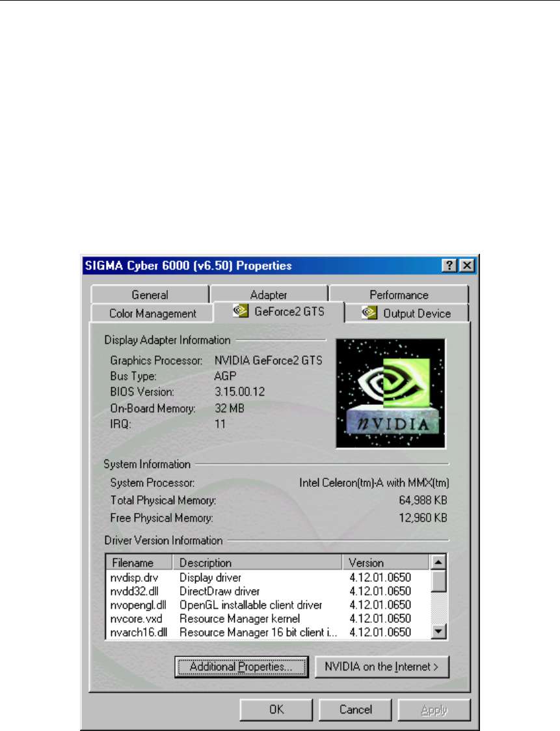Confirm with the OK button
The height and width of the screenshot is (731, 560).
276,710
